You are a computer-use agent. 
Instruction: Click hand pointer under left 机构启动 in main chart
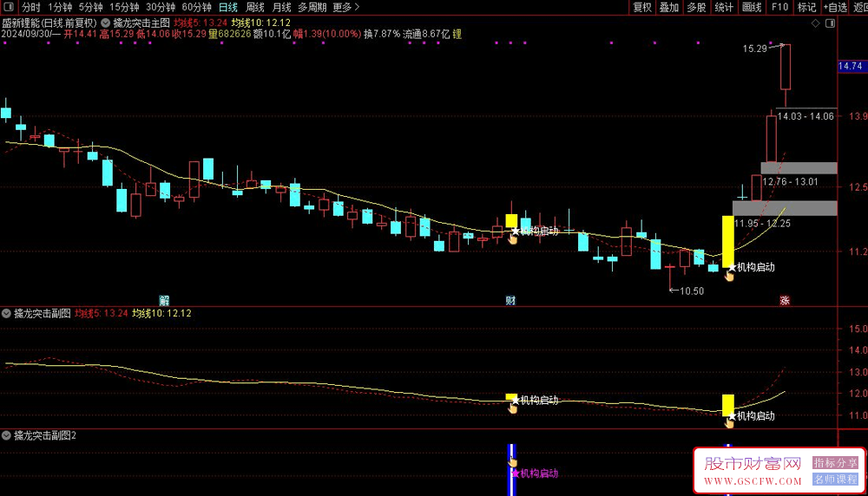pos(513,238)
